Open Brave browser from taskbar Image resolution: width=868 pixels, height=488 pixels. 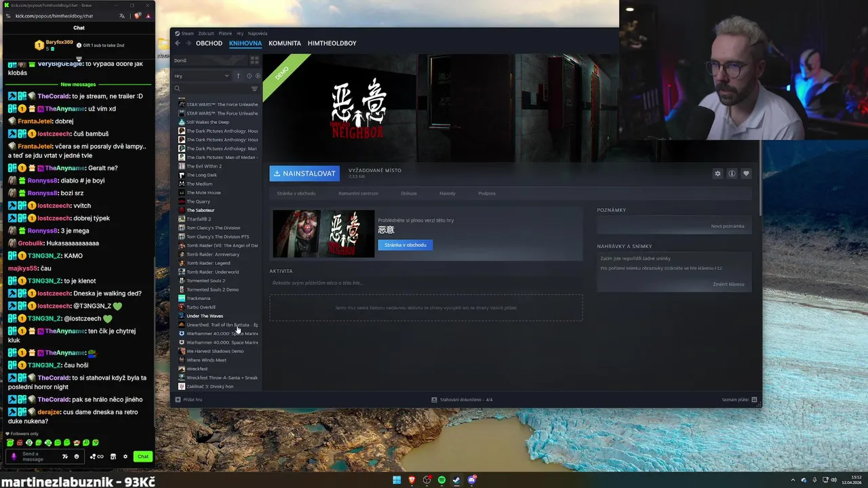(x=412, y=480)
